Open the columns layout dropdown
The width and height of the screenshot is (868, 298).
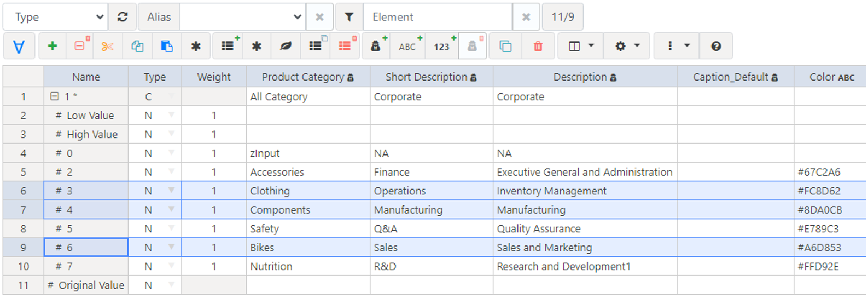coord(580,47)
